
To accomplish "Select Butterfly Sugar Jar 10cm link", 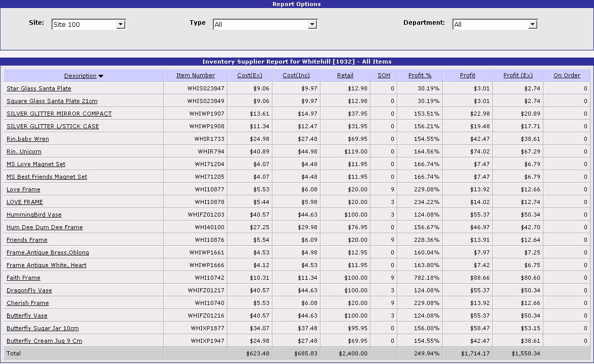I will tap(42, 328).
